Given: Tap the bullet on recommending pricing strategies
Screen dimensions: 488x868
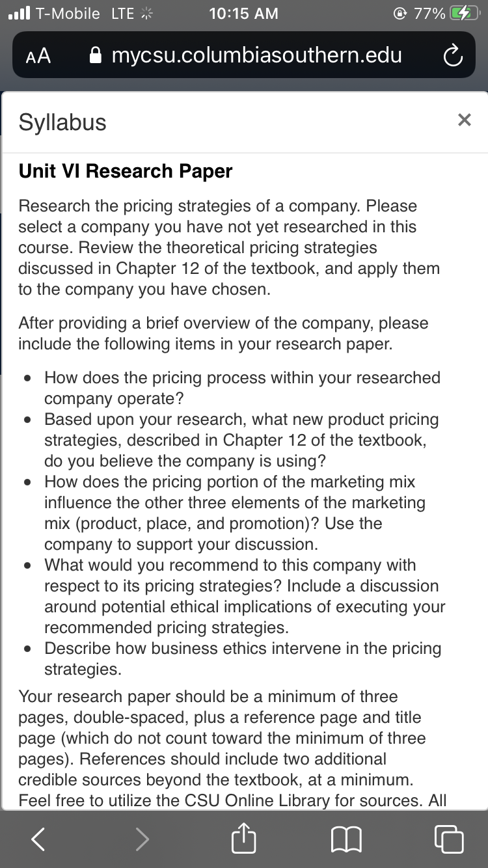Looking at the screenshot, I should tap(245, 596).
